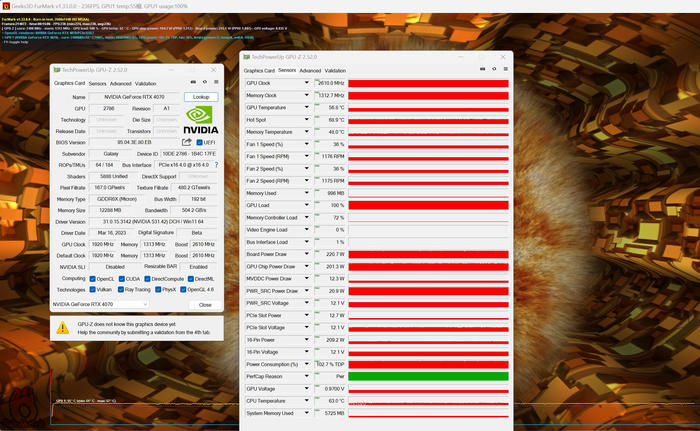The height and width of the screenshot is (431, 700).
Task: Toggle the OpenGL 4.6 checkbox
Action: [x=183, y=290]
